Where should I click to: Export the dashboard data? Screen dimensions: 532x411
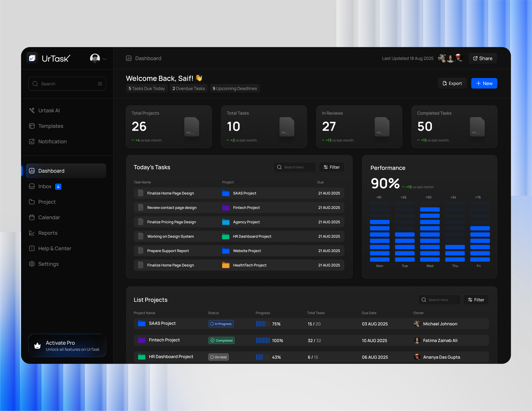452,83
